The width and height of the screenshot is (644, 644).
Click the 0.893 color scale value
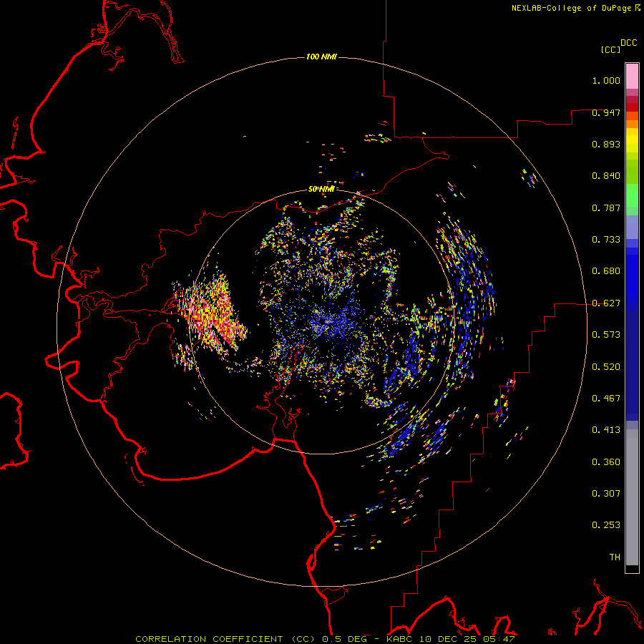point(606,144)
